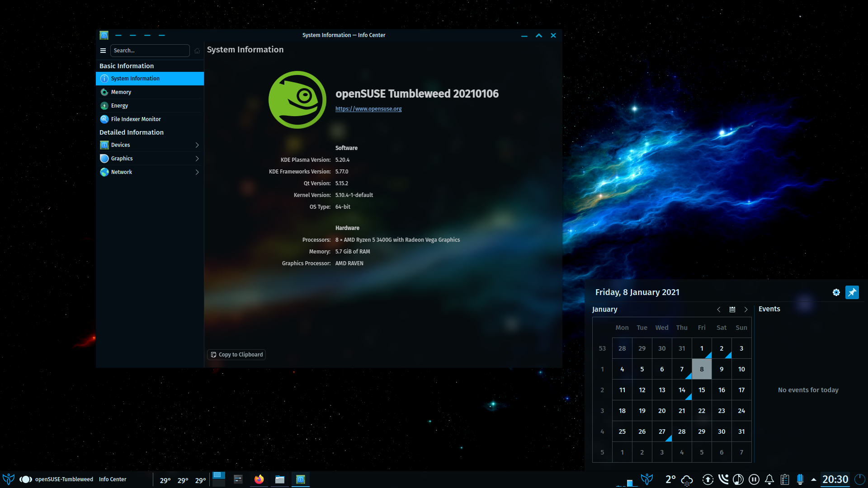Select 5 February in the calendar
The height and width of the screenshot is (488, 868).
coord(702,452)
